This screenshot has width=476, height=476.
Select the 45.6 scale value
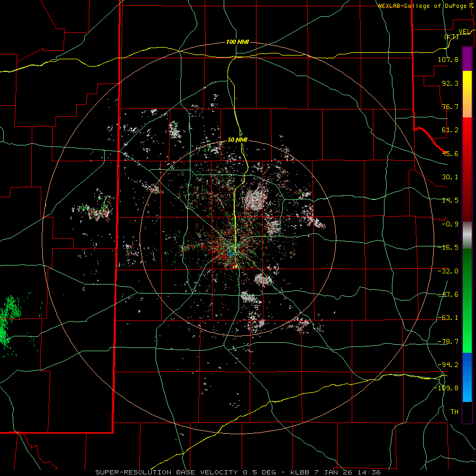pos(450,153)
